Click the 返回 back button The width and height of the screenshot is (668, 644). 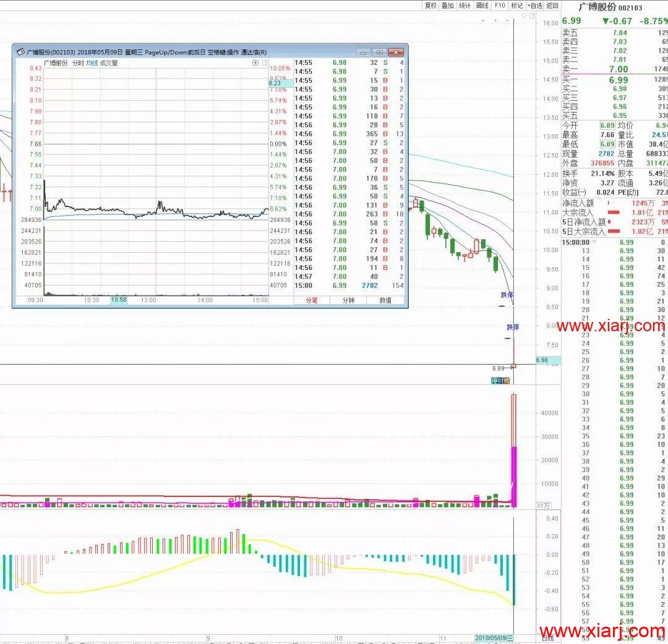pyautogui.click(x=552, y=6)
